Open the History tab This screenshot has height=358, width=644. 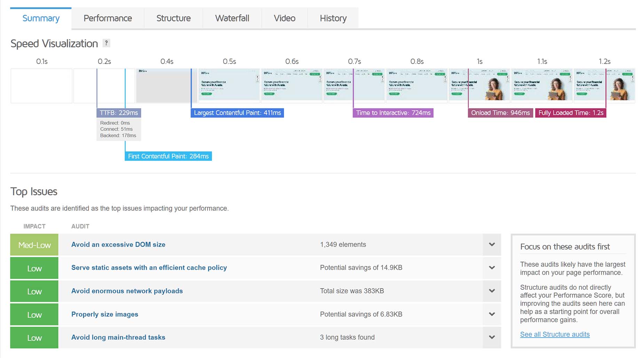[333, 18]
